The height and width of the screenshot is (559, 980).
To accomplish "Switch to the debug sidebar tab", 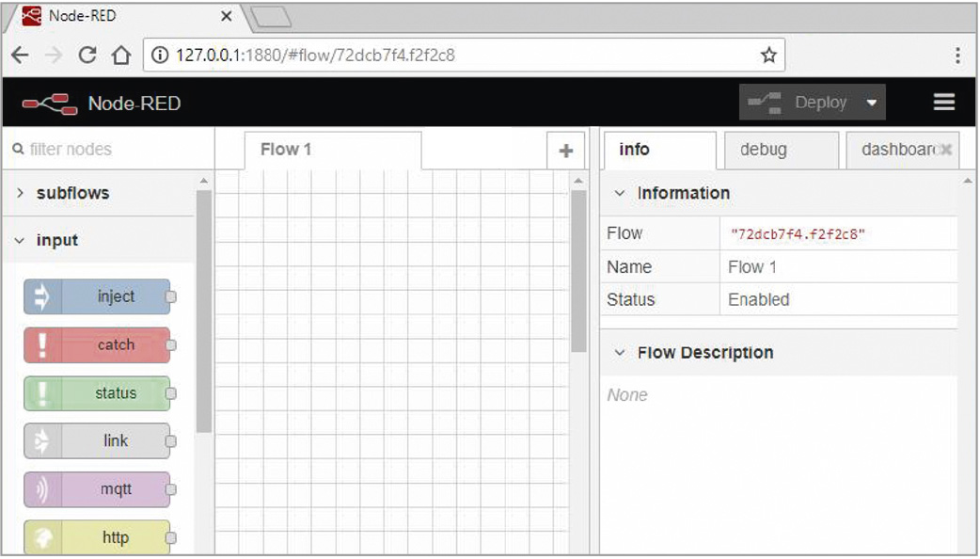I will click(x=781, y=150).
